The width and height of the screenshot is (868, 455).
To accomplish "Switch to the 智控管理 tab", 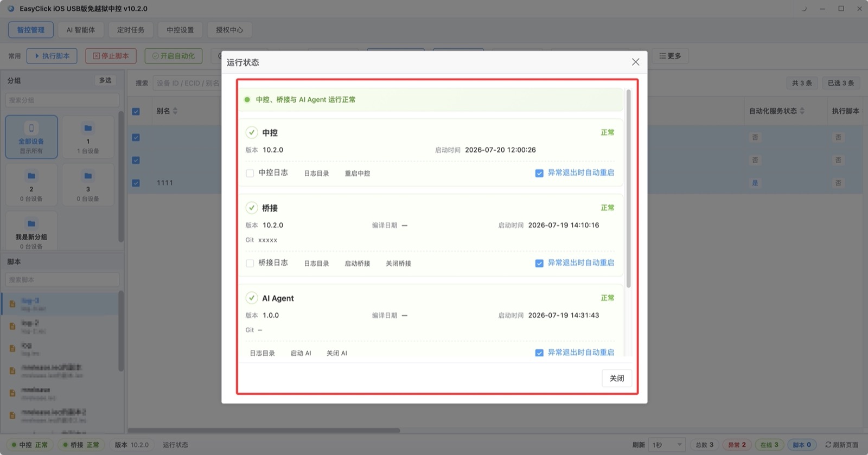I will pyautogui.click(x=31, y=30).
